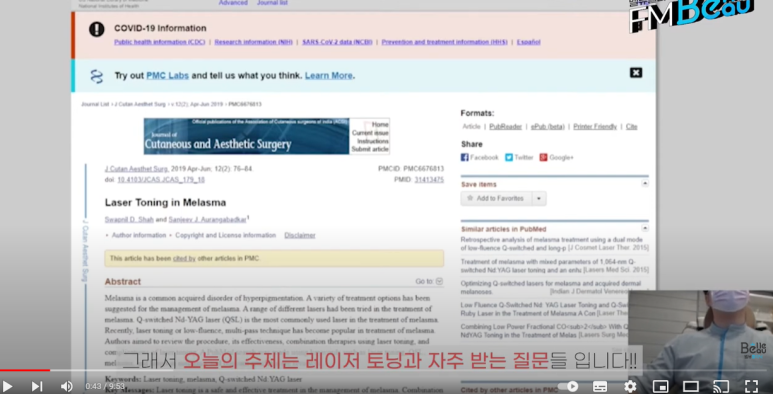The width and height of the screenshot is (773, 394).
Task: Enter full screen mode
Action: [x=751, y=386]
